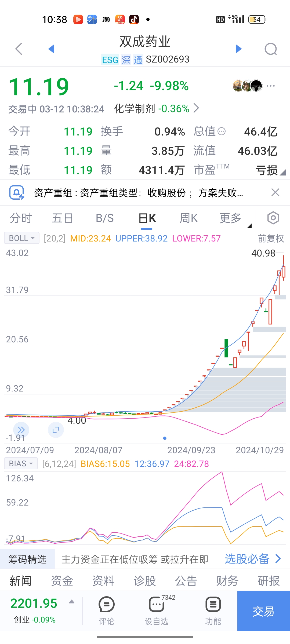This screenshot has height=644, width=290.
Task: Open 化学制剂 sector link
Action: 157,109
